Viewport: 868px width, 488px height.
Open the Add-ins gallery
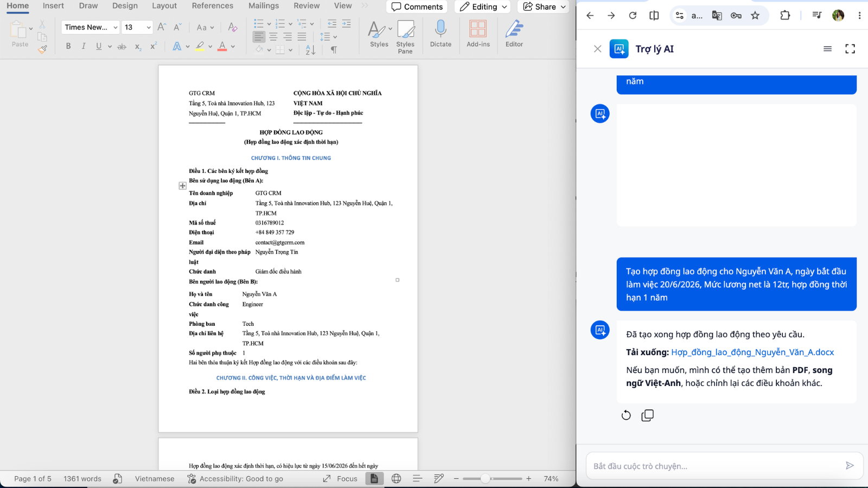click(x=478, y=34)
